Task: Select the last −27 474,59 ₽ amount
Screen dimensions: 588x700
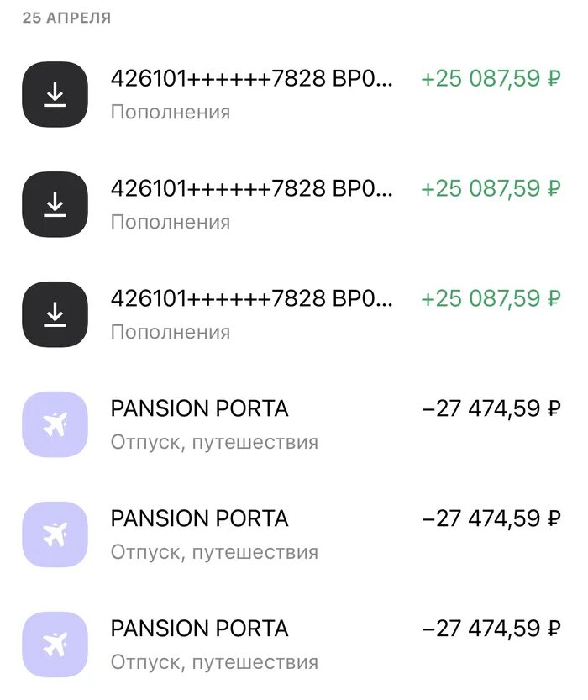Action: pyautogui.click(x=491, y=629)
